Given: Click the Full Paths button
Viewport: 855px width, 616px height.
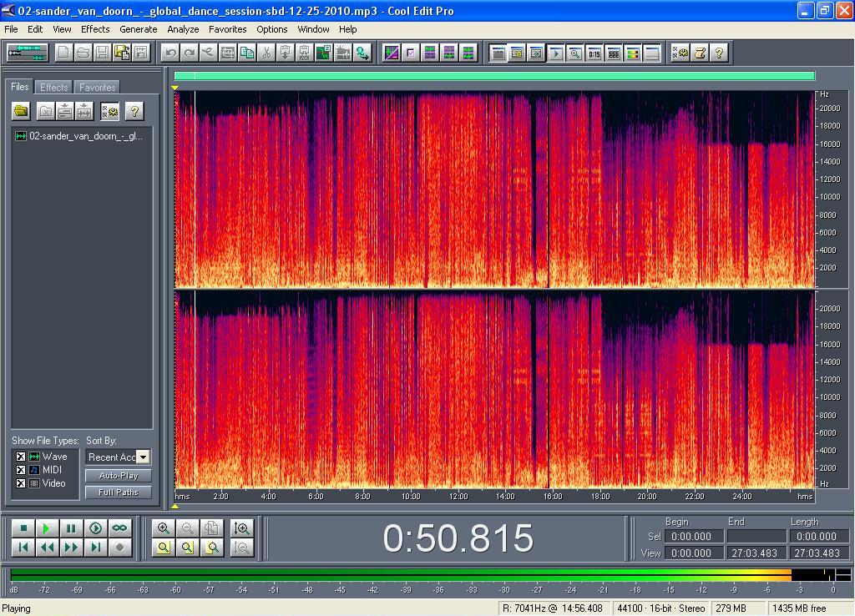Looking at the screenshot, I should [x=118, y=492].
